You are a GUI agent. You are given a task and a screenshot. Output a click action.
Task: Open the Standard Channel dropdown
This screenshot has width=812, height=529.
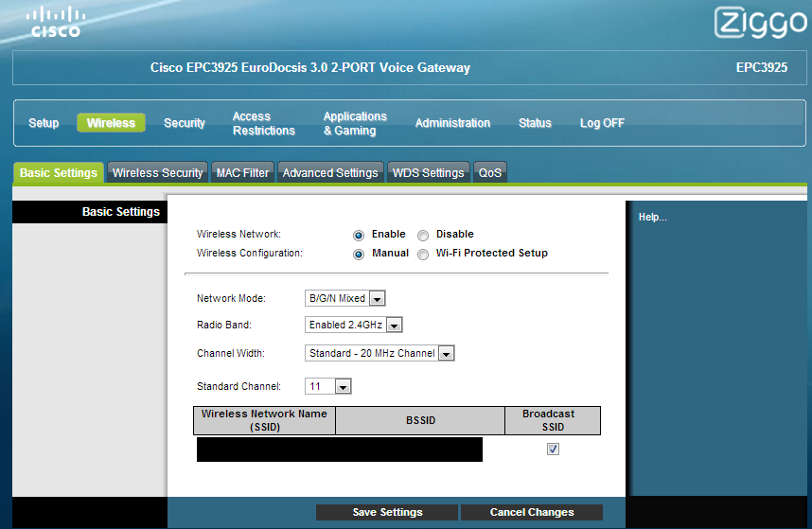[328, 386]
